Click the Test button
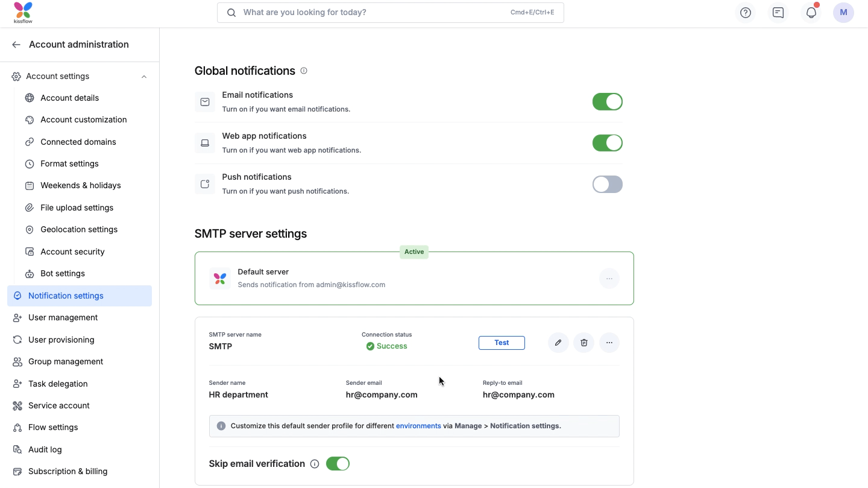Screen dimensions: 868x488 coord(502,343)
